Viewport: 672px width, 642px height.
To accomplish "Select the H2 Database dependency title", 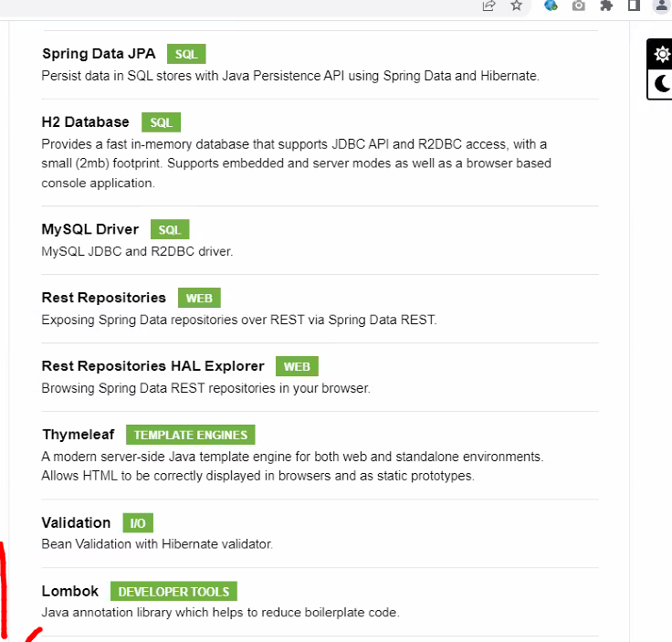I will pyautogui.click(x=85, y=122).
